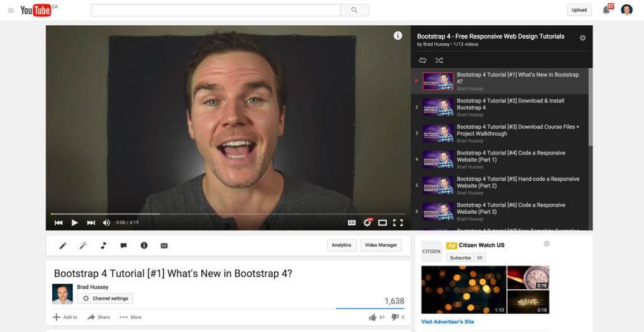
Task: Open Enhancements magic wand icon
Action: pyautogui.click(x=83, y=246)
